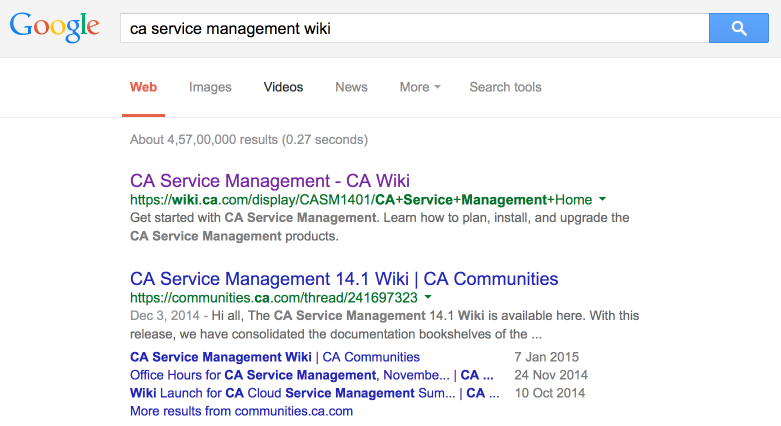Open the CA Service Management 14.1 Wiki result
The image size is (781, 426).
344,279
